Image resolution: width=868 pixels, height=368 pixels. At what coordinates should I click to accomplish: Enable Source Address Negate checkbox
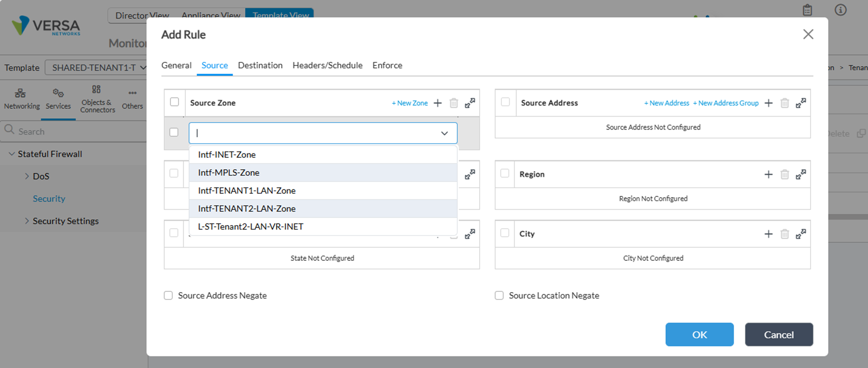(168, 295)
